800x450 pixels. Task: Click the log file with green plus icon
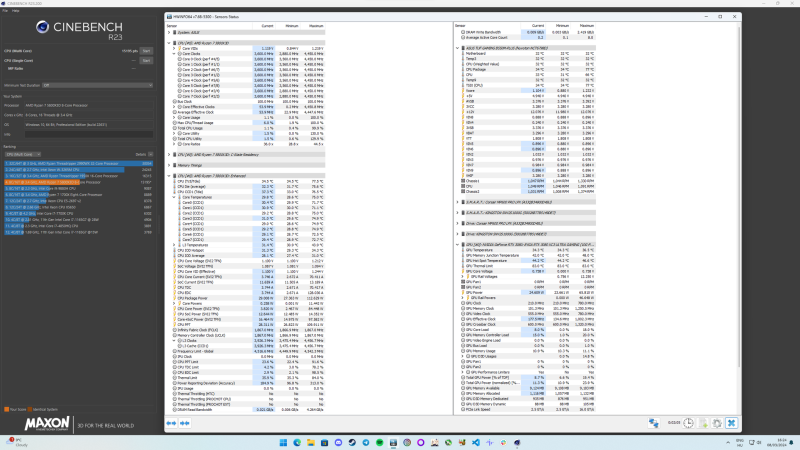[703, 423]
